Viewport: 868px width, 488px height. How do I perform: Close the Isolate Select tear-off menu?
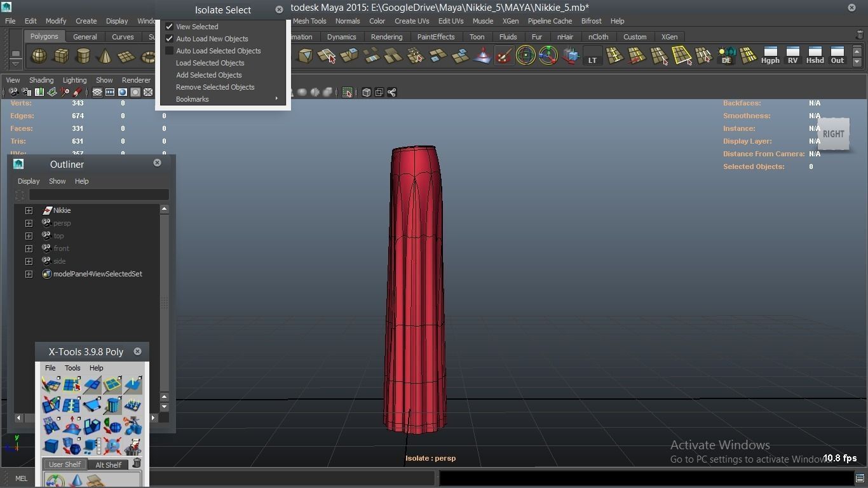[279, 10]
